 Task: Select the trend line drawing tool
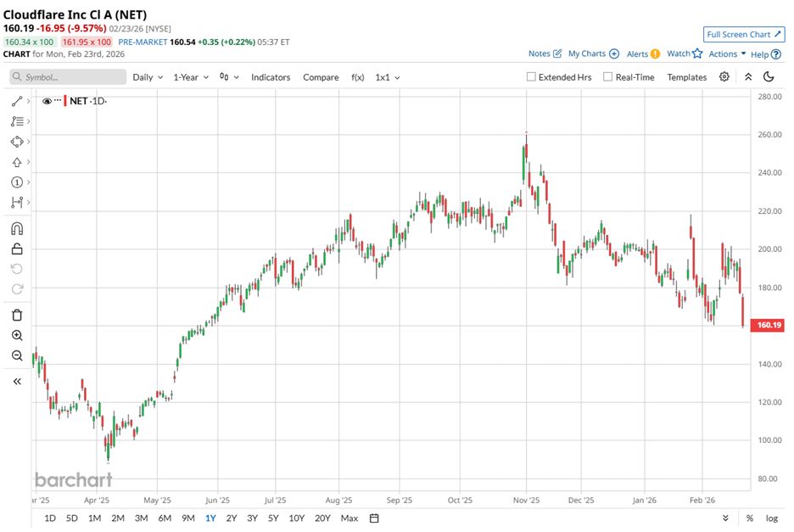tap(17, 101)
